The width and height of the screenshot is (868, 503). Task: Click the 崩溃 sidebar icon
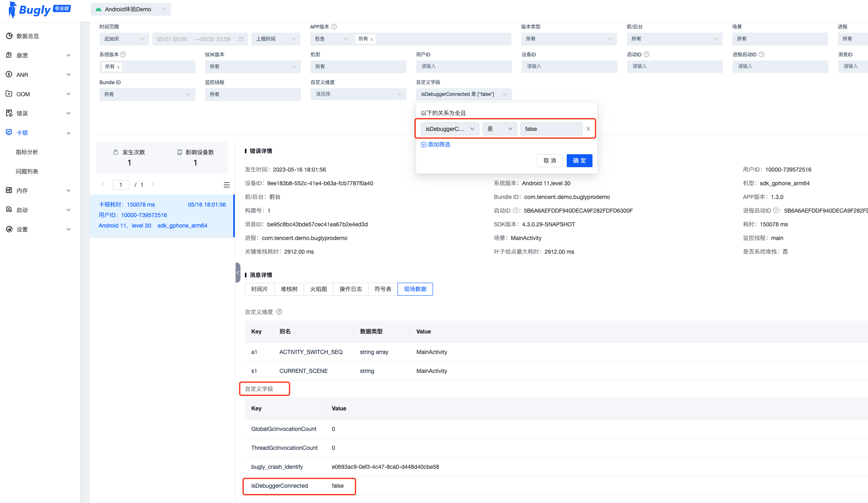(x=9, y=55)
